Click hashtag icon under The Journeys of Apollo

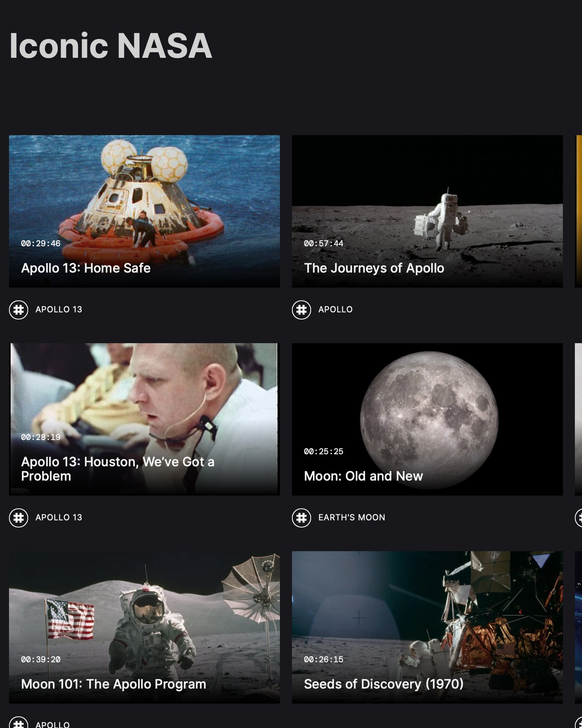tap(301, 310)
